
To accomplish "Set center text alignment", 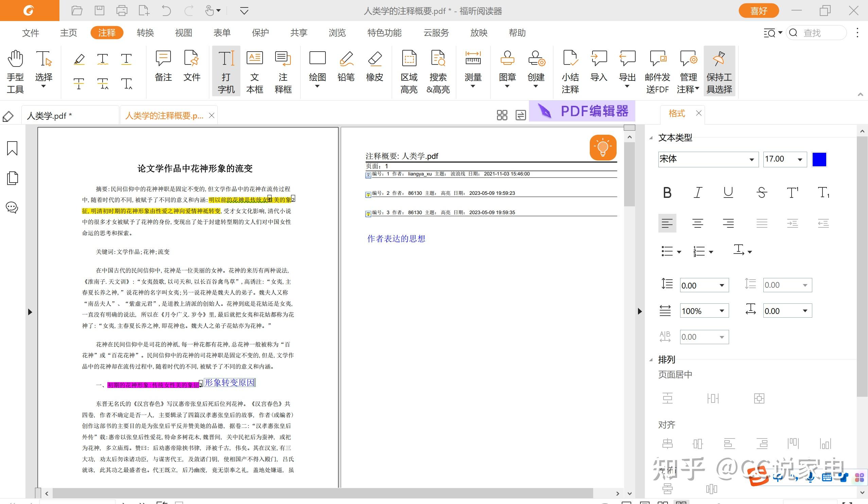I will 698,223.
